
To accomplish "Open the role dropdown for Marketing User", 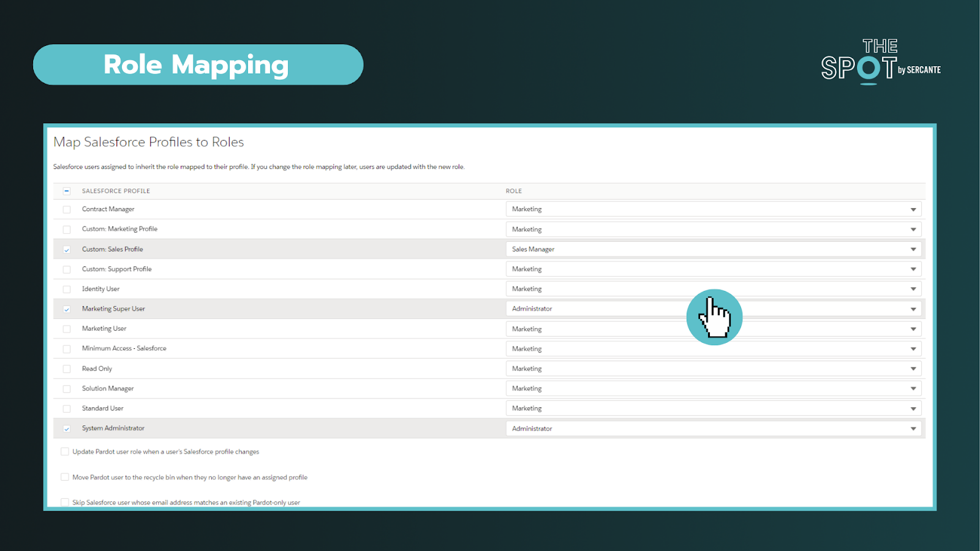I will click(714, 329).
